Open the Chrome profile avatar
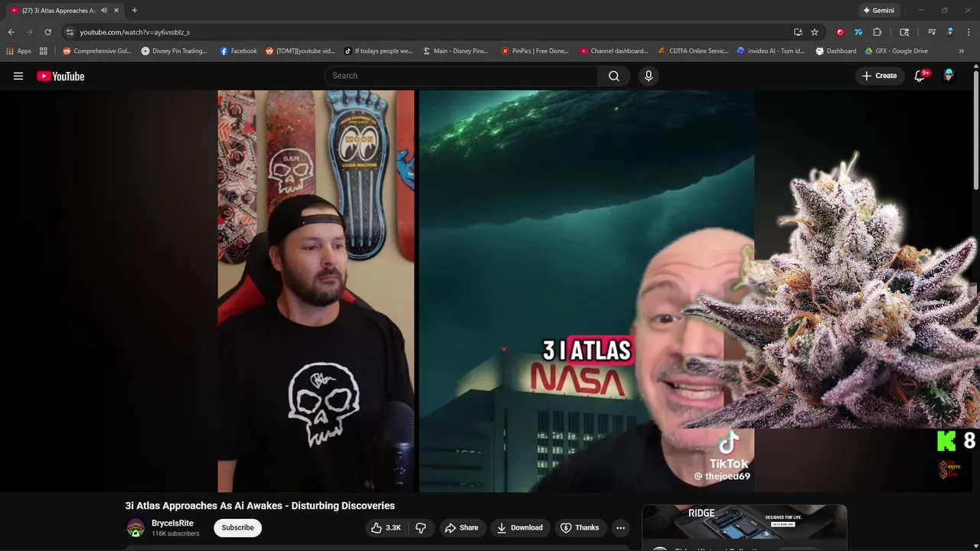This screenshot has width=980, height=551. point(950,32)
